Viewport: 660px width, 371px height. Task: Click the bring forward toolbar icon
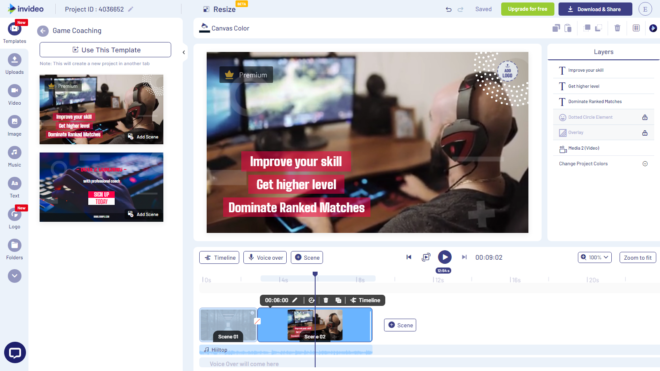pos(587,28)
